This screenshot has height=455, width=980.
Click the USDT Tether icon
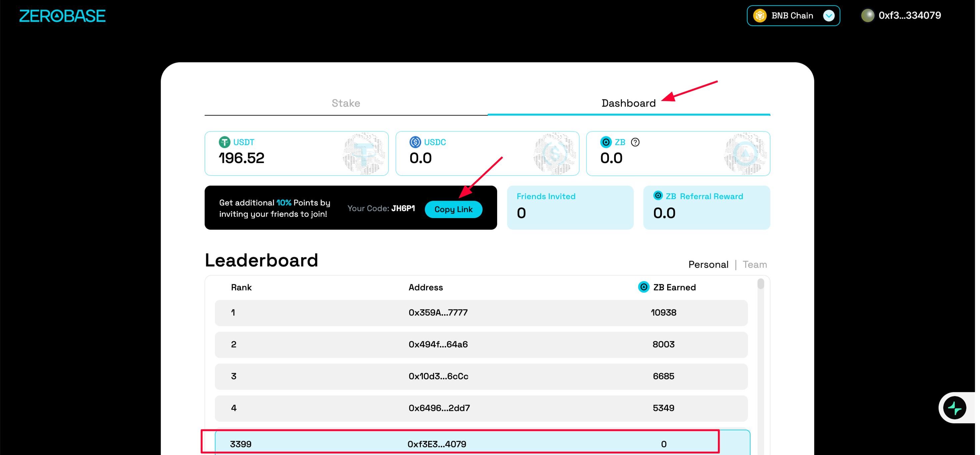[224, 142]
